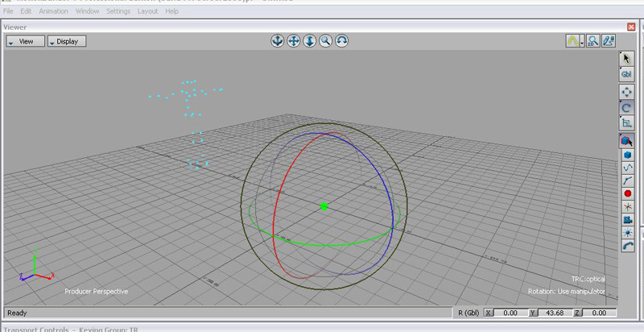Open the Display dropdown in the Viewer
644x332 pixels.
pos(66,41)
